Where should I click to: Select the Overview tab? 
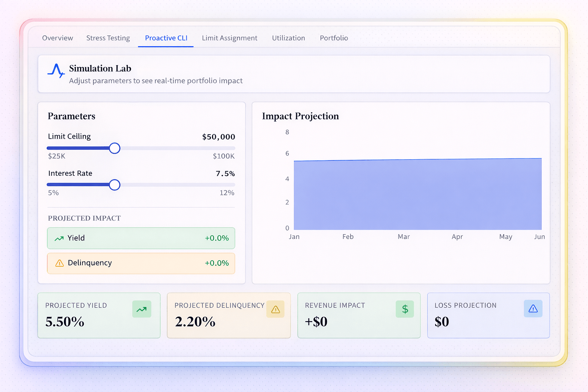(57, 38)
